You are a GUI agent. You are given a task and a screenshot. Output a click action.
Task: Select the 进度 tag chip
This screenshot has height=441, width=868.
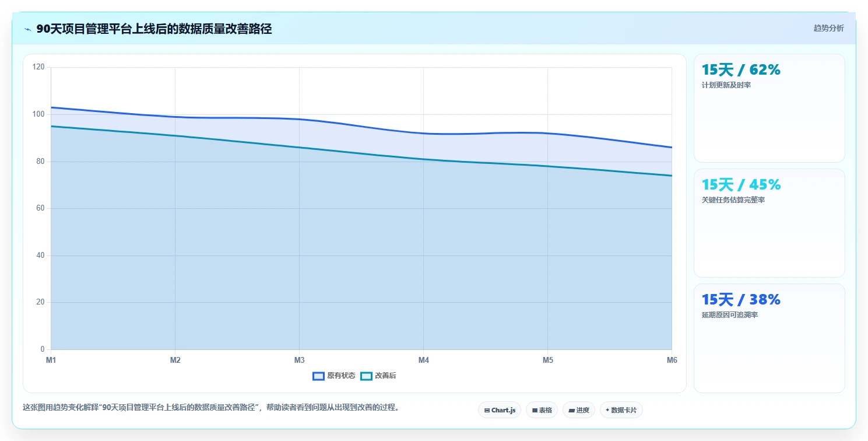click(579, 410)
